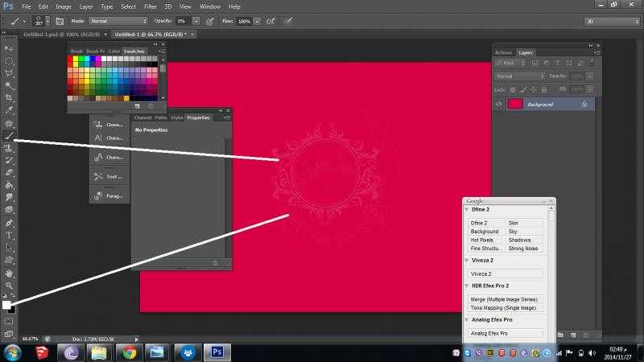Open the Brush panel from options bar

click(x=60, y=22)
